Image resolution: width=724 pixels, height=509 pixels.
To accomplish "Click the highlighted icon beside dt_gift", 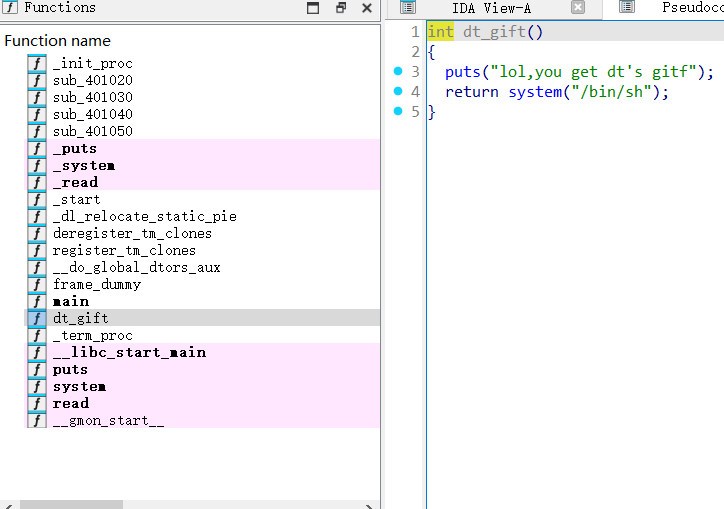I will point(37,319).
